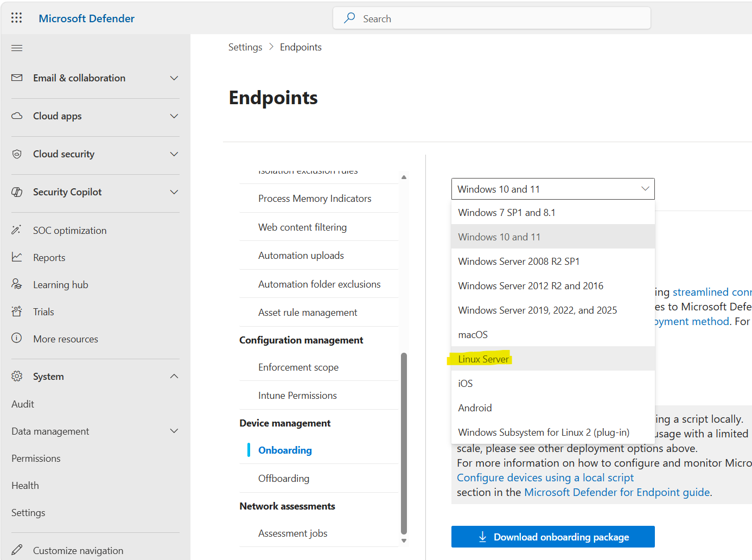The height and width of the screenshot is (560, 752).
Task: Click the More resources info icon
Action: coord(17,338)
